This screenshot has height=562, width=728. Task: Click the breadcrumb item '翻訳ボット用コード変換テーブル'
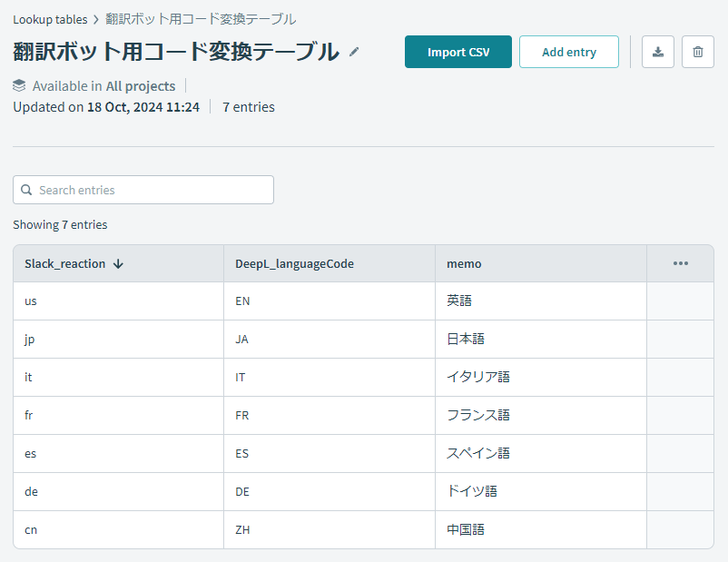tap(201, 19)
